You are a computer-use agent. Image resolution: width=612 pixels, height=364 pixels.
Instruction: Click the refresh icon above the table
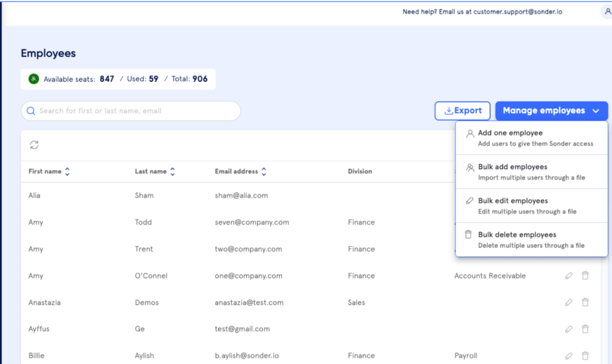coord(35,145)
